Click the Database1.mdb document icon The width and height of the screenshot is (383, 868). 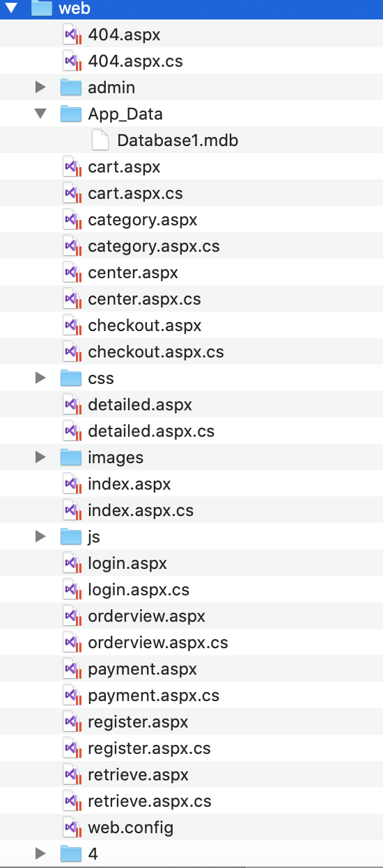tap(100, 140)
